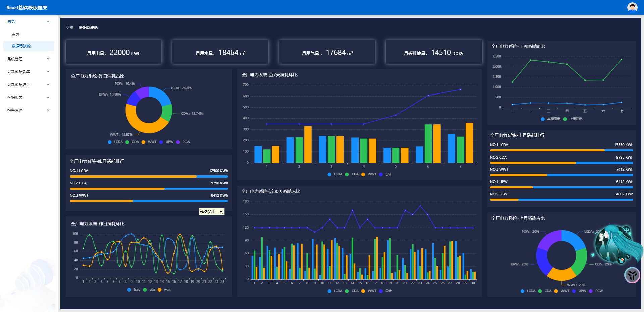Image resolution: width=644 pixels, height=312 pixels.
Task: Toggle LCDA legend in last month donut
Action: tap(528, 291)
